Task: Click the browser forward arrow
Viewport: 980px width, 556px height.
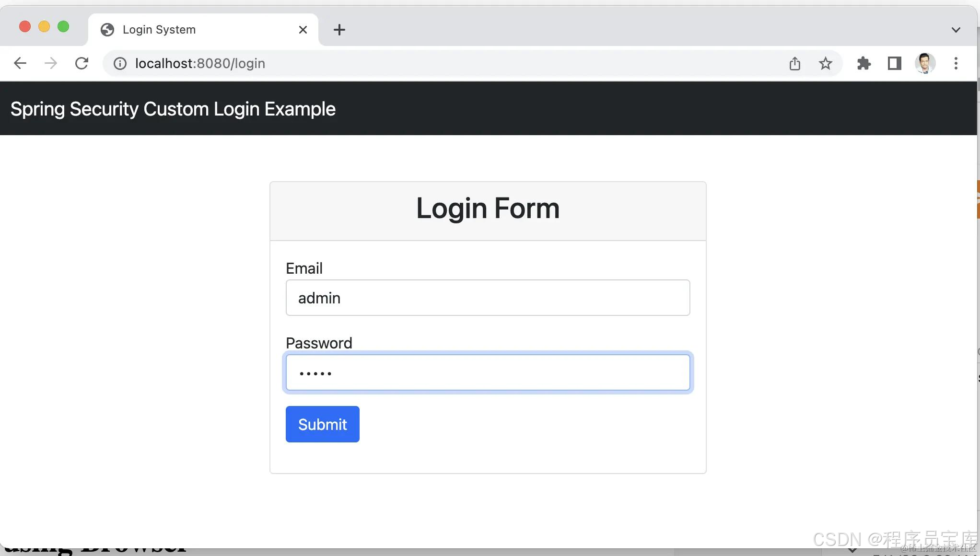Action: pyautogui.click(x=50, y=63)
